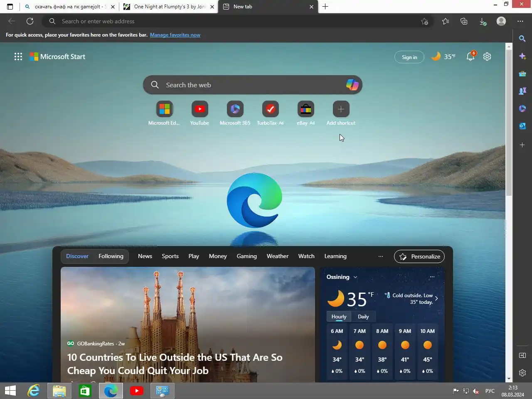
Task: Open the Weather feed category
Action: coord(278,256)
